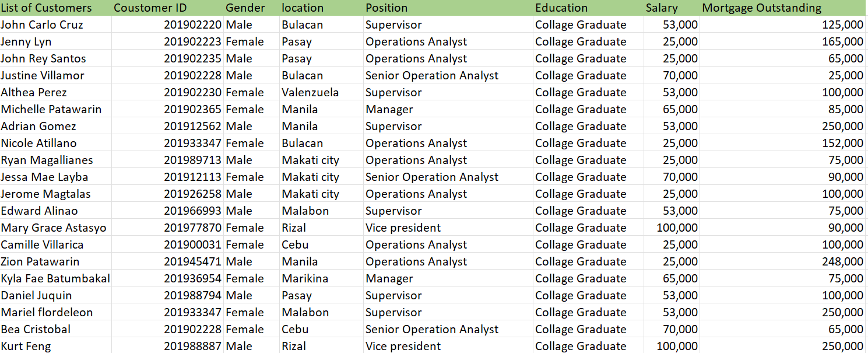
Task: Select Mary Grace Astasyo's salary 100,000
Action: (x=672, y=228)
